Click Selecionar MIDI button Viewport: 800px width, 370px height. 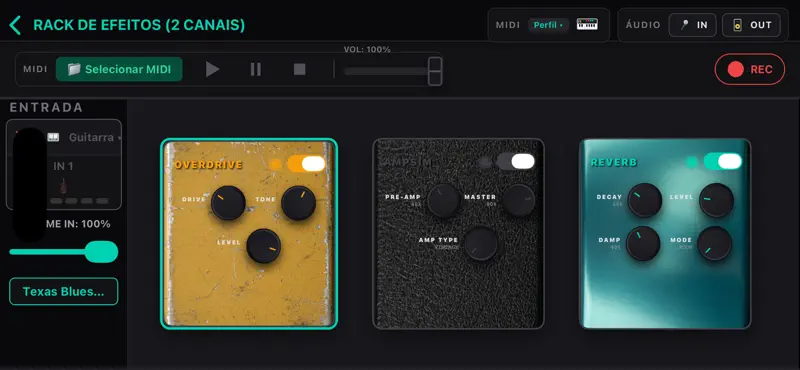119,69
